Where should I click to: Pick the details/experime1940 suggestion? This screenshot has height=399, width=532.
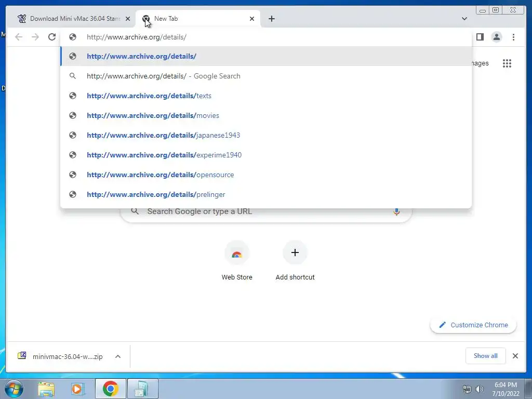[267, 155]
